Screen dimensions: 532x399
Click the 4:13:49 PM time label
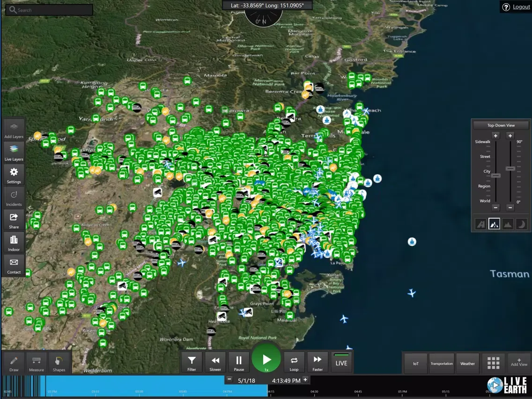tap(286, 380)
